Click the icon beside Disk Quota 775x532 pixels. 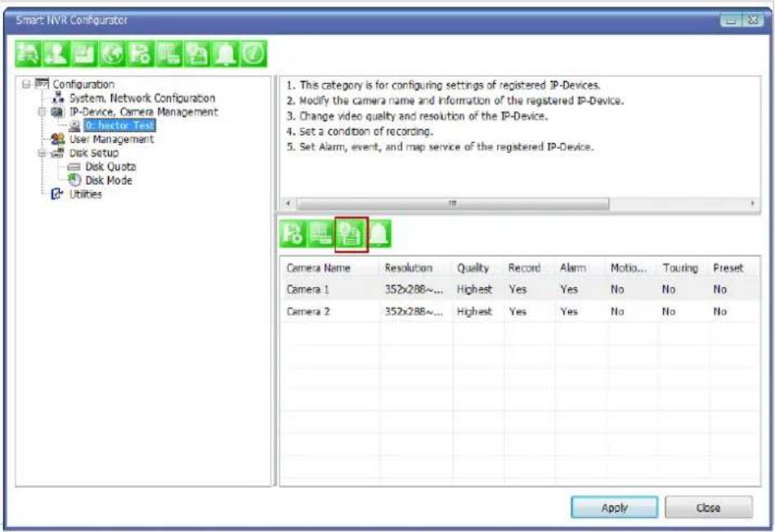tap(74, 167)
